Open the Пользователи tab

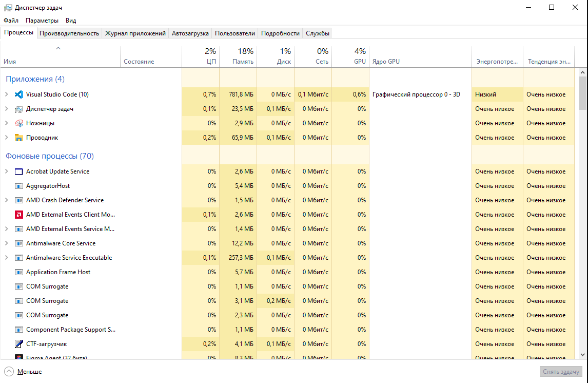(x=235, y=33)
